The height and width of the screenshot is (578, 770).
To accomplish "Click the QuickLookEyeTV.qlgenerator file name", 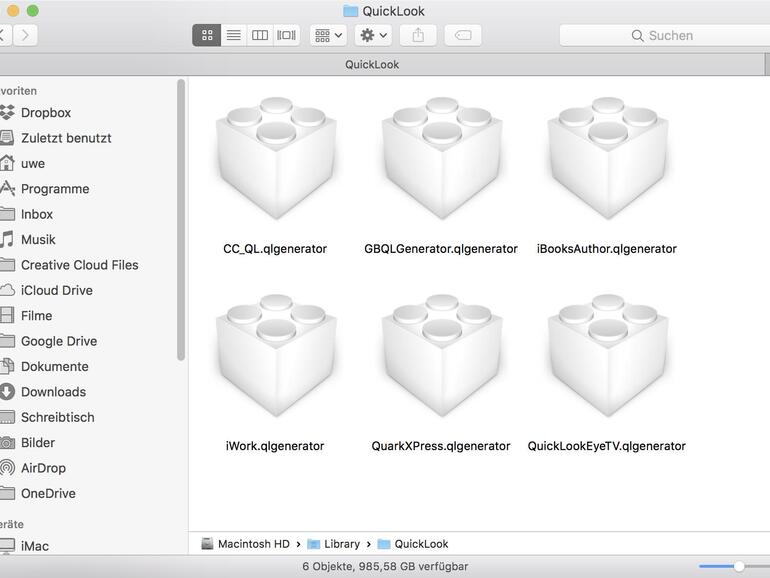I will pyautogui.click(x=607, y=446).
